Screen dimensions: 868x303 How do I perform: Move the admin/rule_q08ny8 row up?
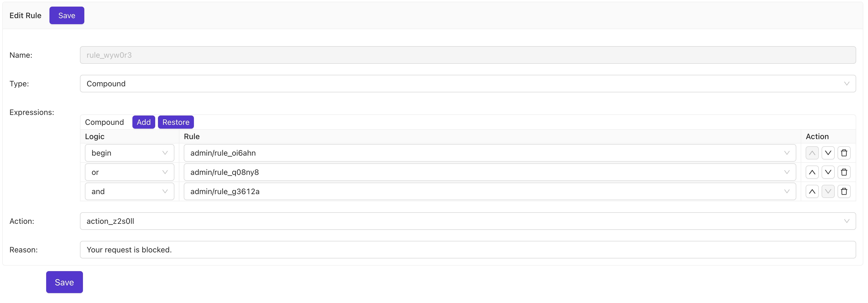(x=812, y=172)
